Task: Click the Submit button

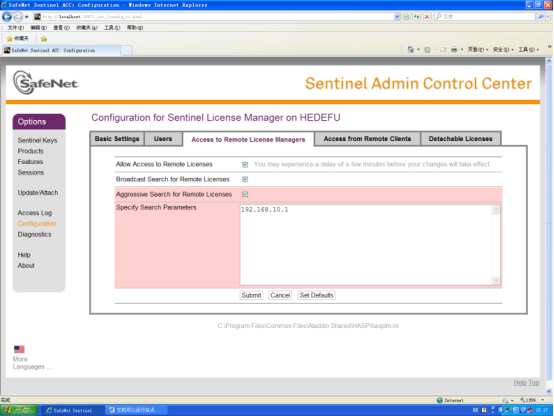Action: tap(251, 295)
